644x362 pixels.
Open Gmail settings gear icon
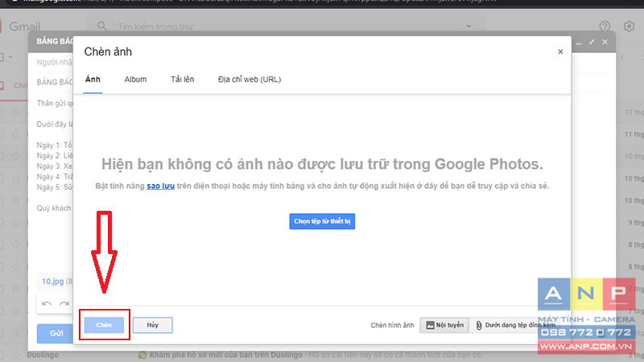629,27
